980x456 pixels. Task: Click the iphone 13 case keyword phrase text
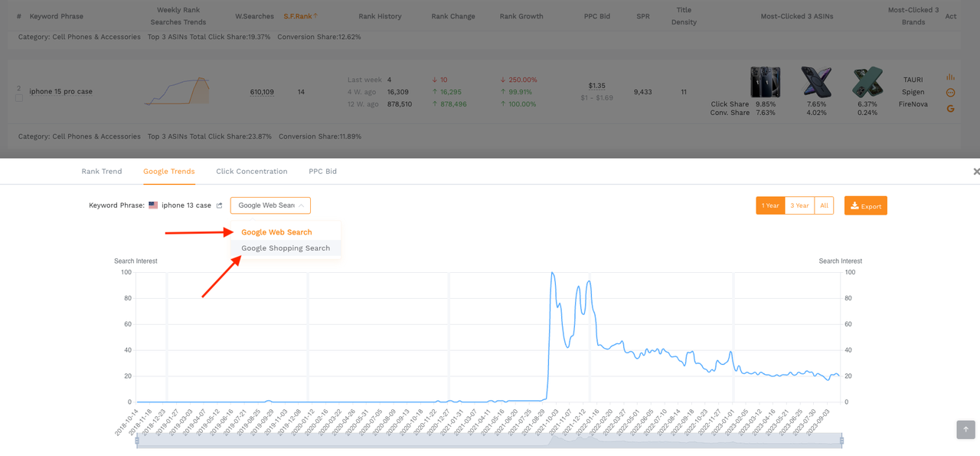point(186,205)
